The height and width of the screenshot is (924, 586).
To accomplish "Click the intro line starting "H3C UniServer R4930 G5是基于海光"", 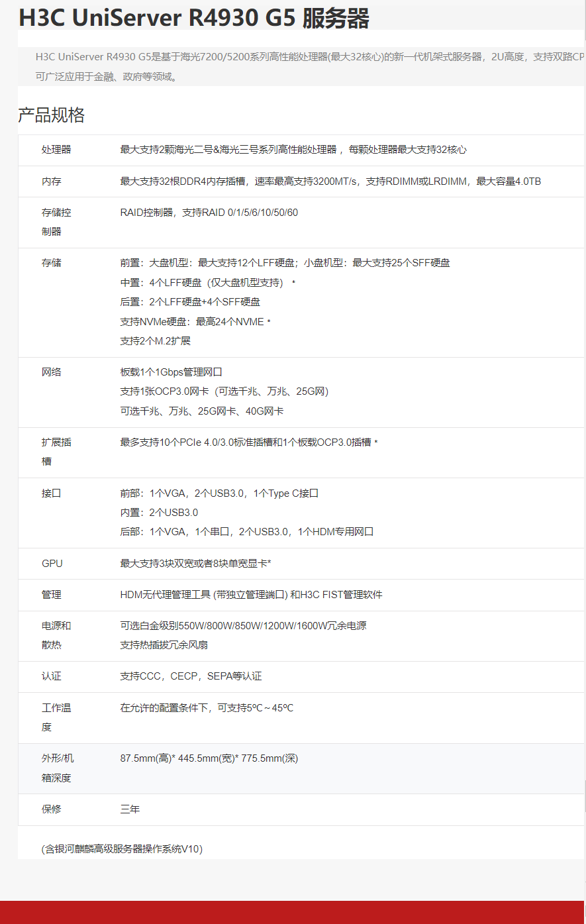I will pos(311,57).
